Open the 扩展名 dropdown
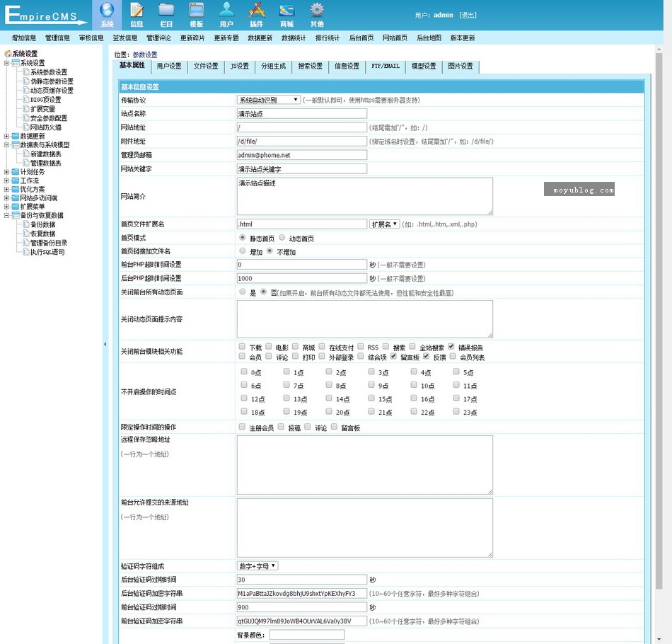 384,224
